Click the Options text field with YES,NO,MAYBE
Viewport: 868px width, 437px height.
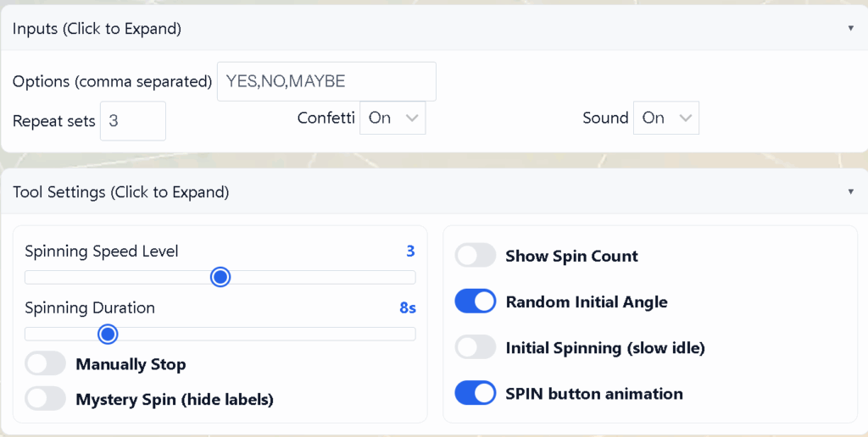click(326, 81)
